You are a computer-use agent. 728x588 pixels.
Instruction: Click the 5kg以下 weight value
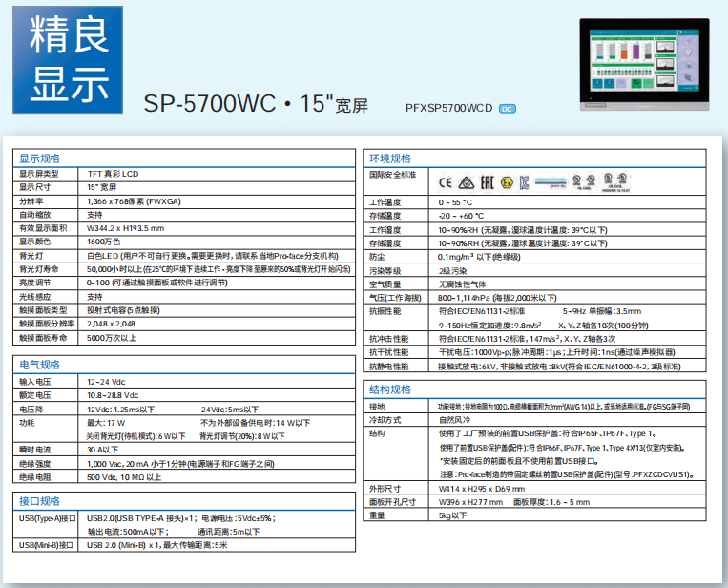point(452,515)
